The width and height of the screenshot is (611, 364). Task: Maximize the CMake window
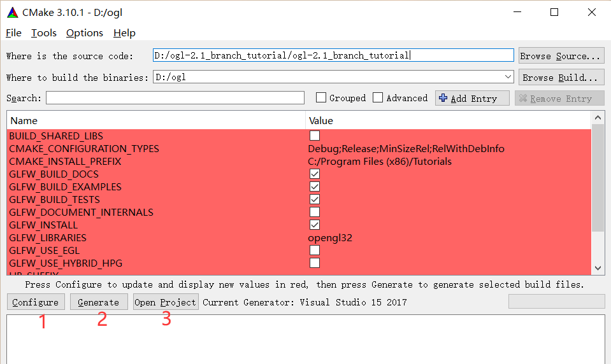pyautogui.click(x=554, y=12)
